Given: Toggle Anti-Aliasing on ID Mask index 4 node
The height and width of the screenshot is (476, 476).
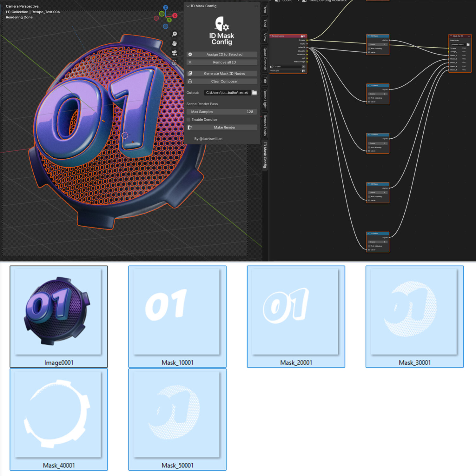Looking at the screenshot, I should (369, 196).
